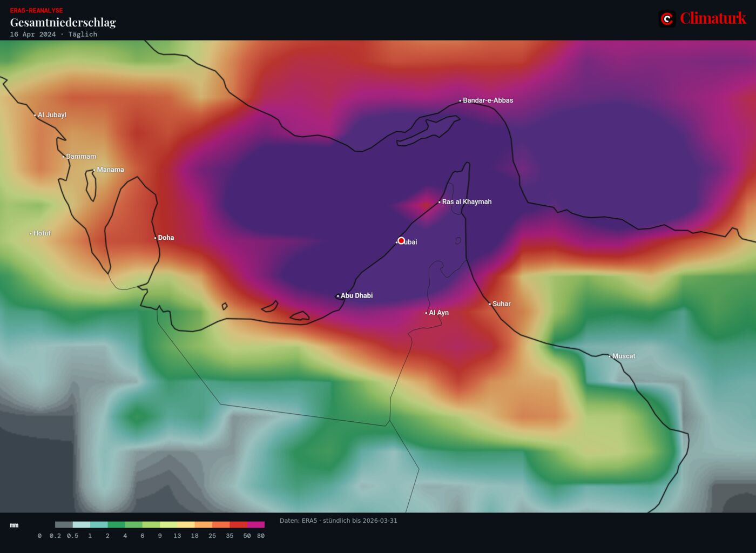Click the Suhar city label
The height and width of the screenshot is (553, 756).
pyautogui.click(x=501, y=304)
